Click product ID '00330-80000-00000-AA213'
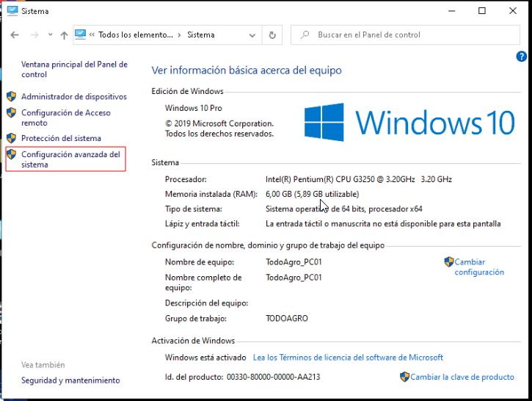 [x=273, y=377]
